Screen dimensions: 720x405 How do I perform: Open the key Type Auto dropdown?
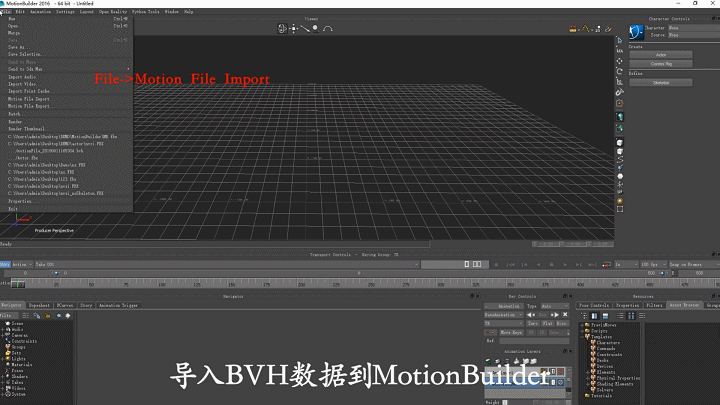pos(555,306)
